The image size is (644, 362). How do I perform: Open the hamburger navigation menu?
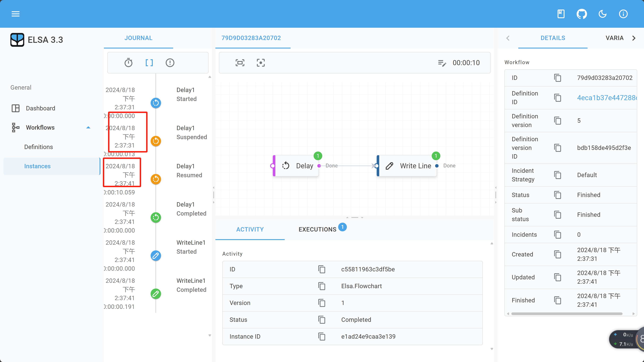coord(16,14)
